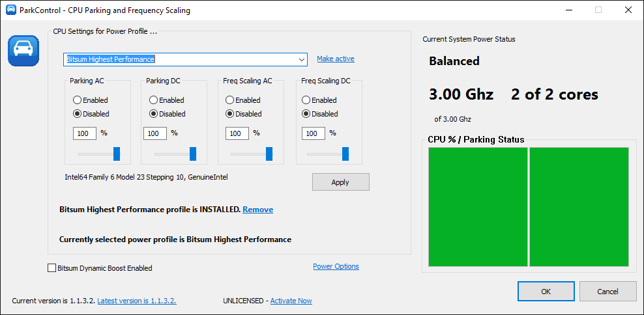Open the Power Options link
The image size is (644, 315).
[x=336, y=266]
